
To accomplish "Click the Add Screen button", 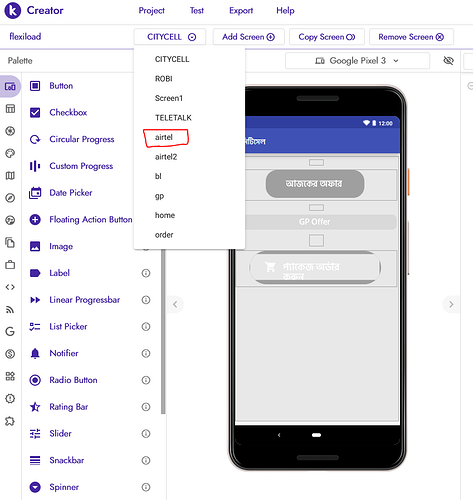I will pyautogui.click(x=249, y=37).
